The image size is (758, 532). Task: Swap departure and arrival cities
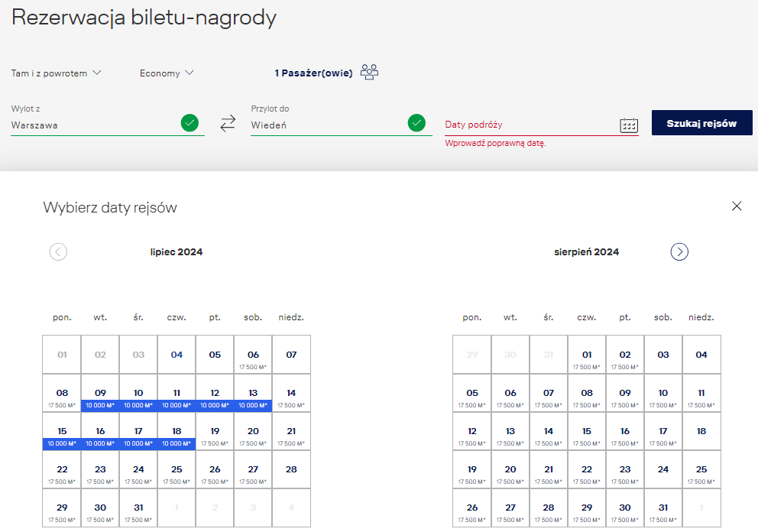(228, 123)
